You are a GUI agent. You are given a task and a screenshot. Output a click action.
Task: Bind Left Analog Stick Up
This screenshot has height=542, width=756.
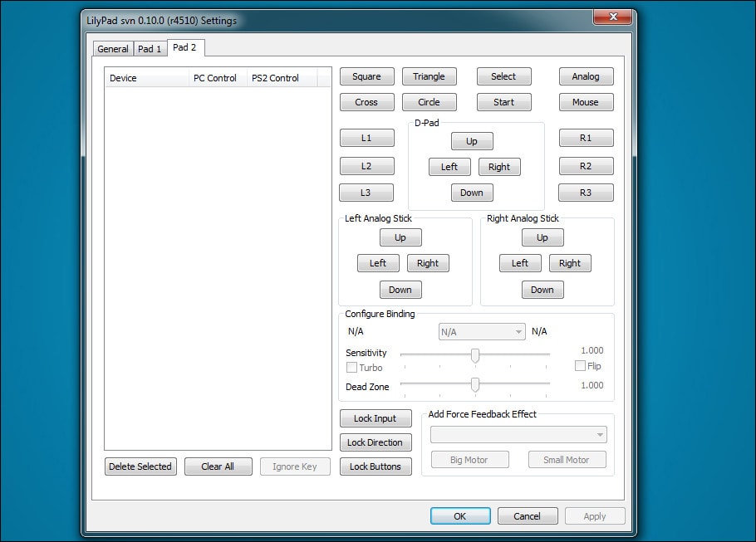pyautogui.click(x=400, y=237)
